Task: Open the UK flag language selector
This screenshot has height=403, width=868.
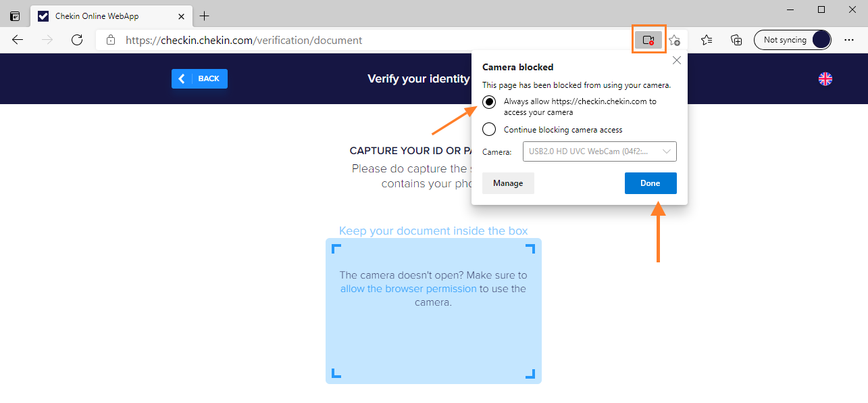Action: point(825,78)
